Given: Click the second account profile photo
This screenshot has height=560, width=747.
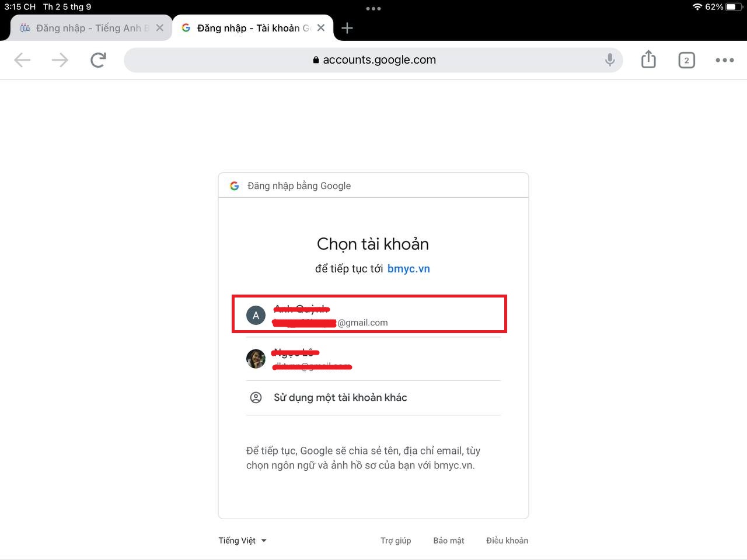Looking at the screenshot, I should [256, 359].
